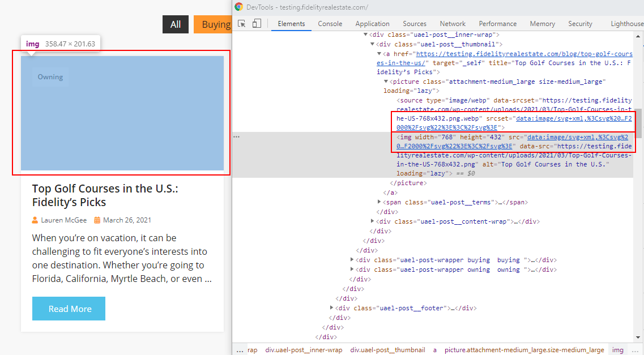
Task: Select the Buying filter button
Action: [213, 24]
